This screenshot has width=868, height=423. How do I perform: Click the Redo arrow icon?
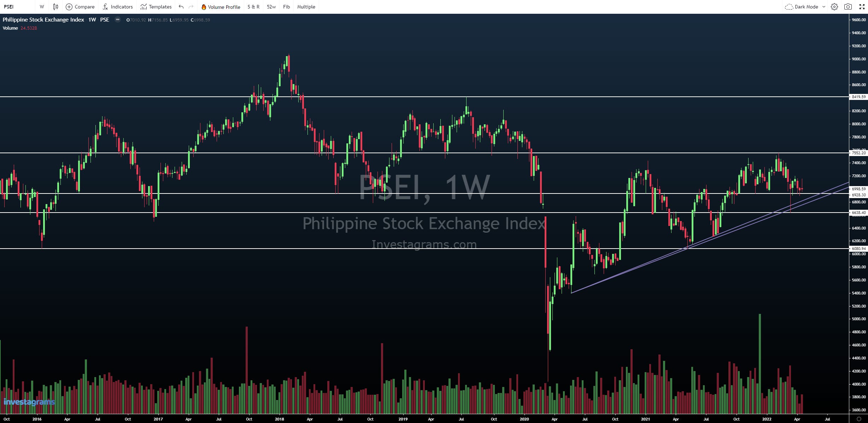click(x=190, y=7)
